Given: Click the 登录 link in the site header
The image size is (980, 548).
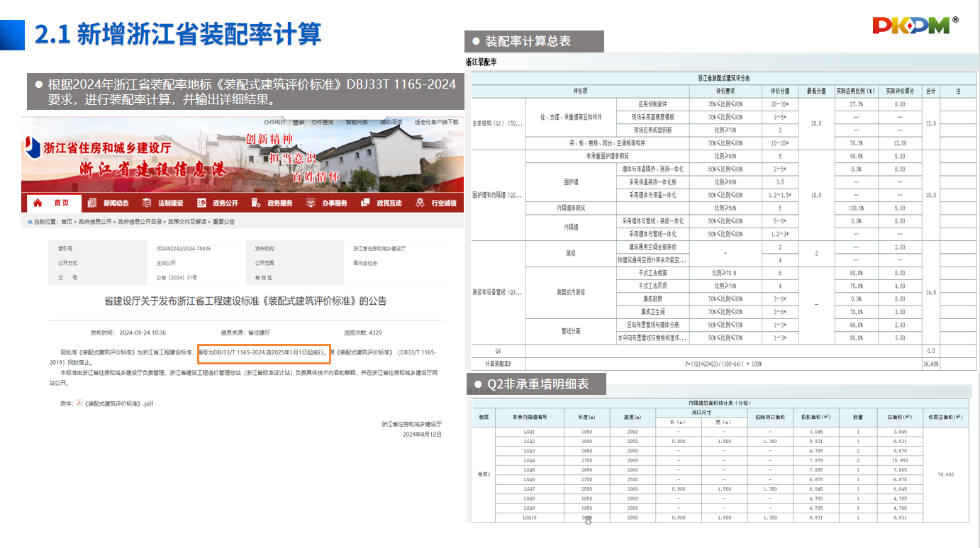Looking at the screenshot, I should [299, 122].
